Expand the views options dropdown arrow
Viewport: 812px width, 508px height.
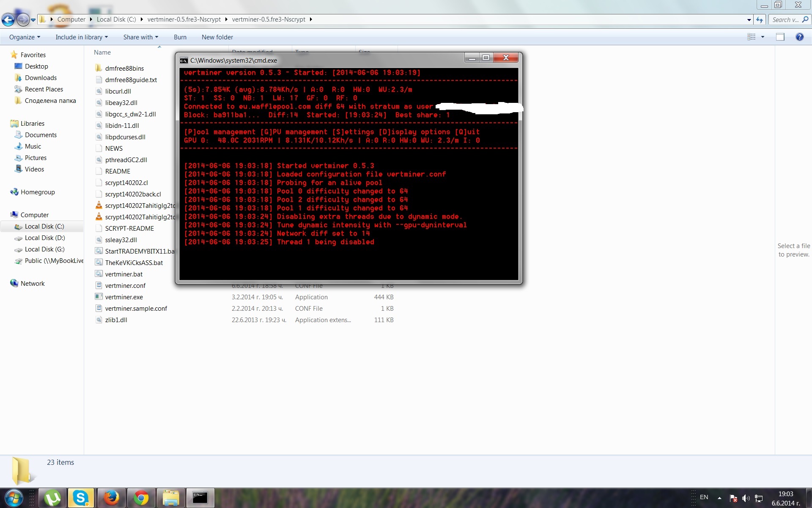click(763, 37)
